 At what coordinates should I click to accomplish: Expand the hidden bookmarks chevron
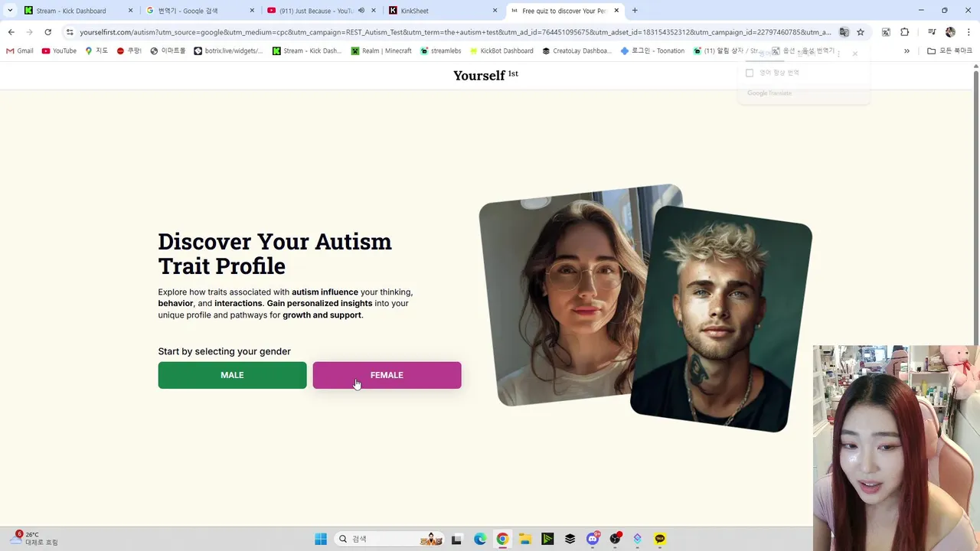(x=906, y=51)
